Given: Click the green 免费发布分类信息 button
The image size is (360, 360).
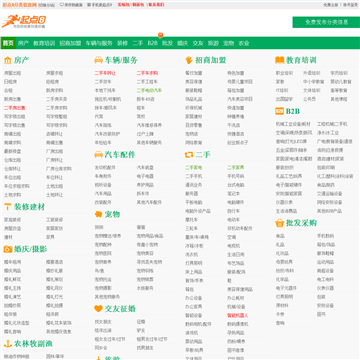Looking at the screenshot, I should tap(326, 22).
